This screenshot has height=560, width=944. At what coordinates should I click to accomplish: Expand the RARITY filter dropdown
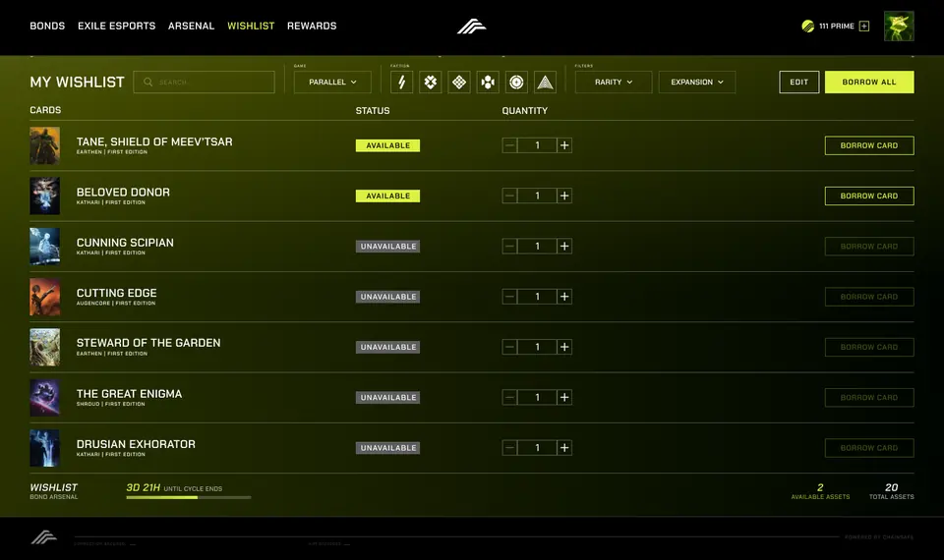pyautogui.click(x=614, y=82)
